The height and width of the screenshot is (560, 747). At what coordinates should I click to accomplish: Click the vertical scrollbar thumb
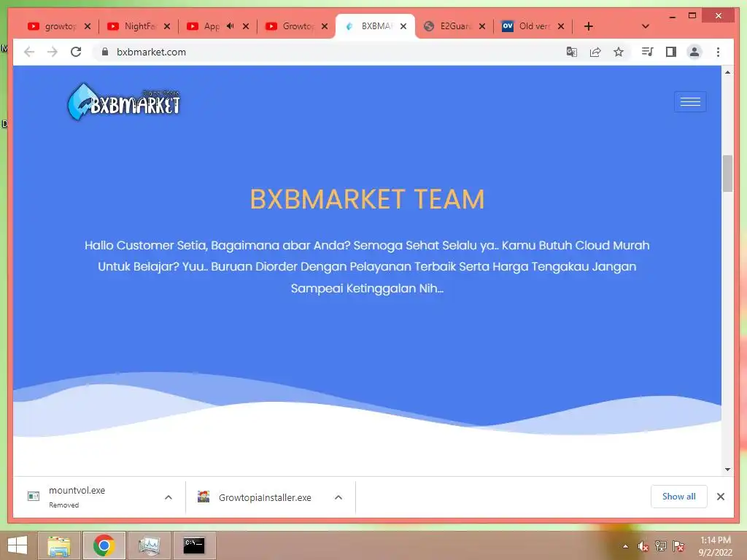coord(727,174)
